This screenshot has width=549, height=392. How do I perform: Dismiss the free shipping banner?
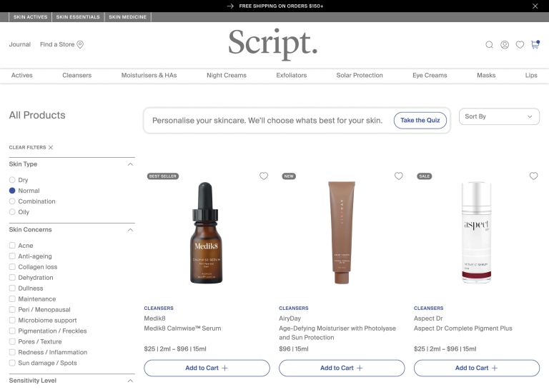[x=535, y=6]
